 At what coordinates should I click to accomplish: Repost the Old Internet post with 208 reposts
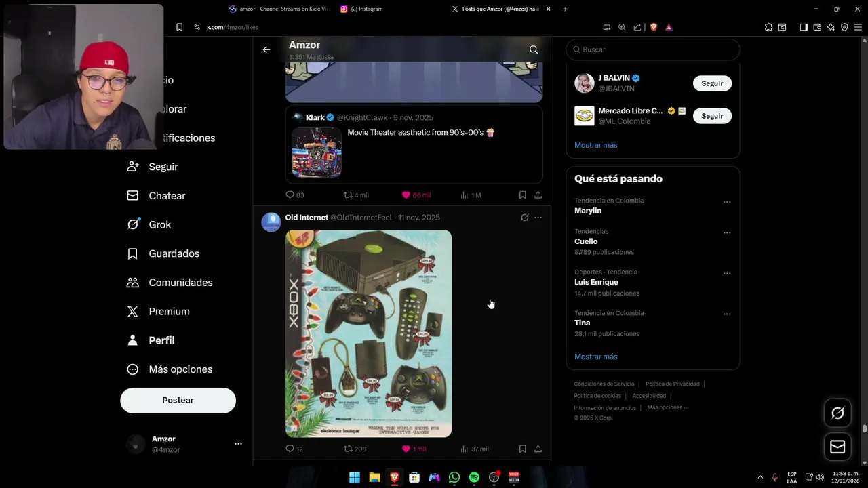coord(355,449)
